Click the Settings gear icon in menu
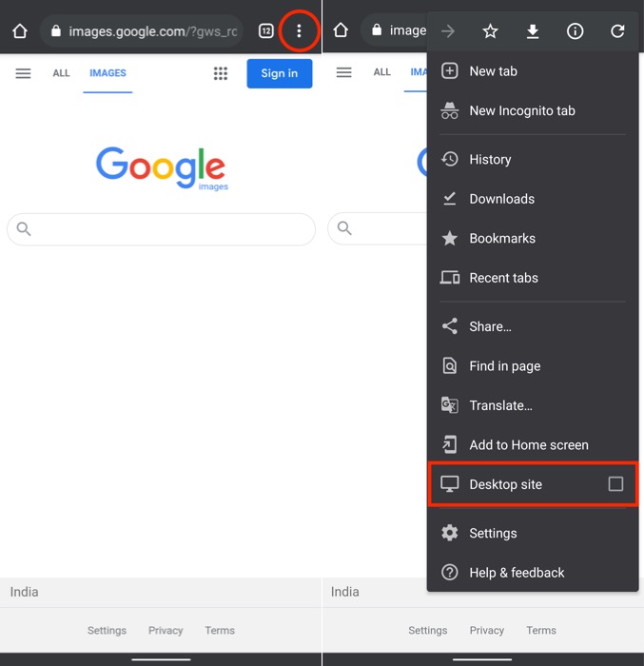The image size is (644, 666). click(449, 533)
